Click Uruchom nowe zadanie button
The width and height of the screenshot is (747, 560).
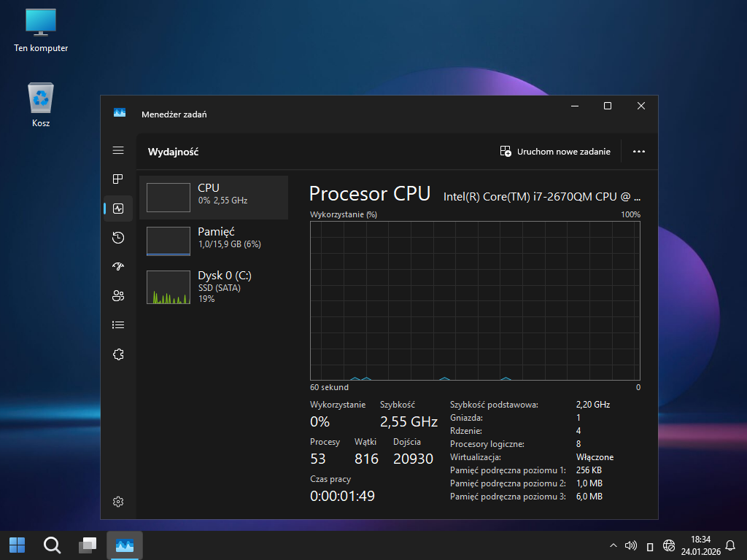pyautogui.click(x=555, y=152)
